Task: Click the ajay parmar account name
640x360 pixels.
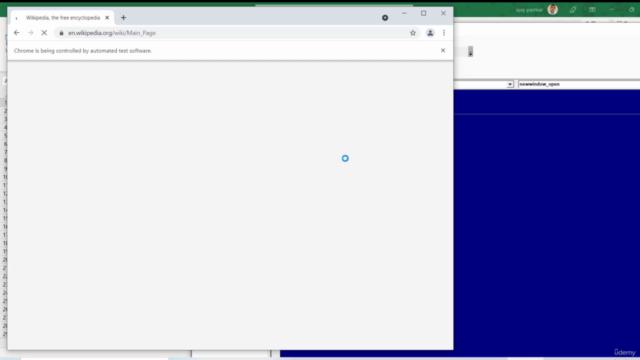Action: click(x=529, y=10)
